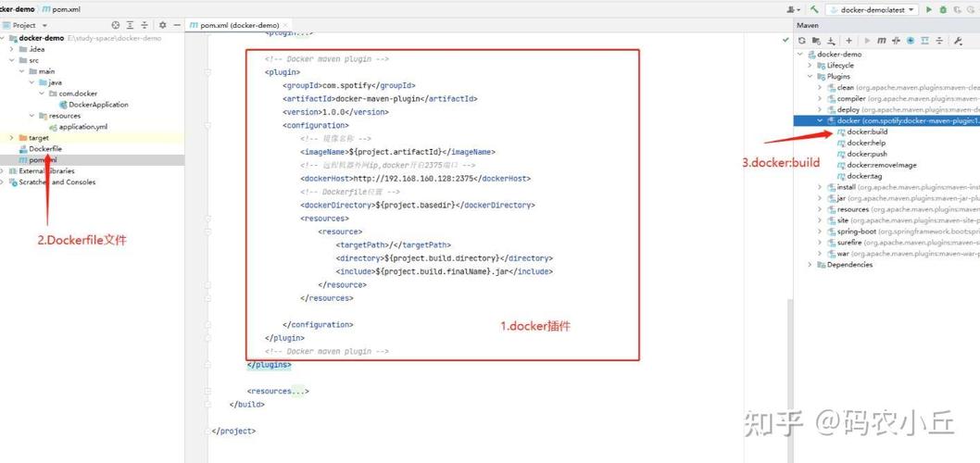Select docker:removeImage goal

(877, 165)
